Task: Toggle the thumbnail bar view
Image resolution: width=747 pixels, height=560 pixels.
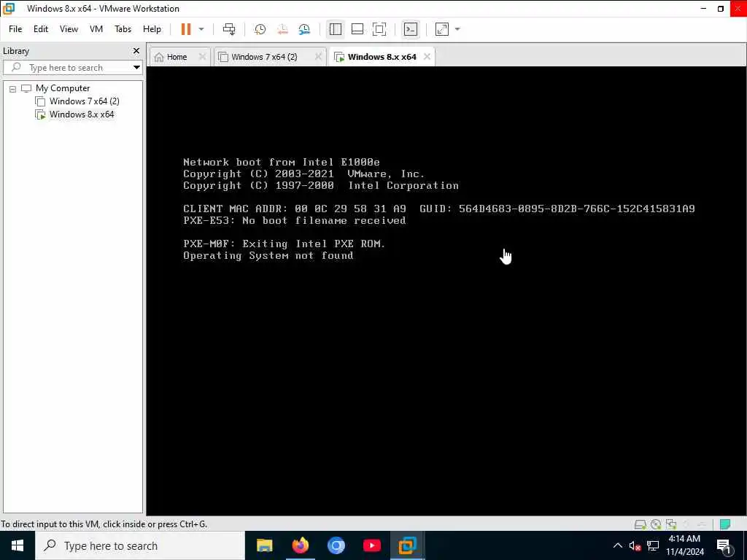Action: coord(357,29)
